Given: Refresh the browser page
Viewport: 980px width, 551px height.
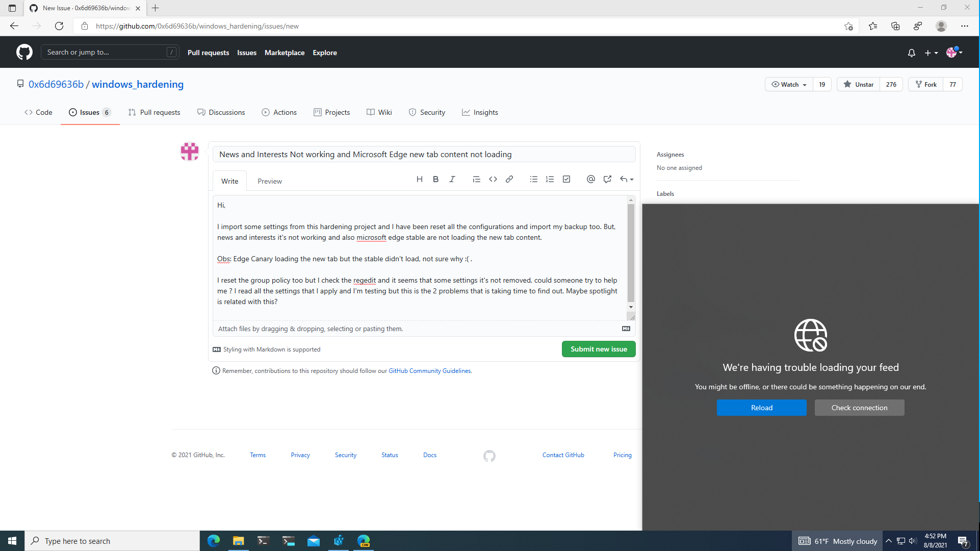Looking at the screenshot, I should coord(59,26).
